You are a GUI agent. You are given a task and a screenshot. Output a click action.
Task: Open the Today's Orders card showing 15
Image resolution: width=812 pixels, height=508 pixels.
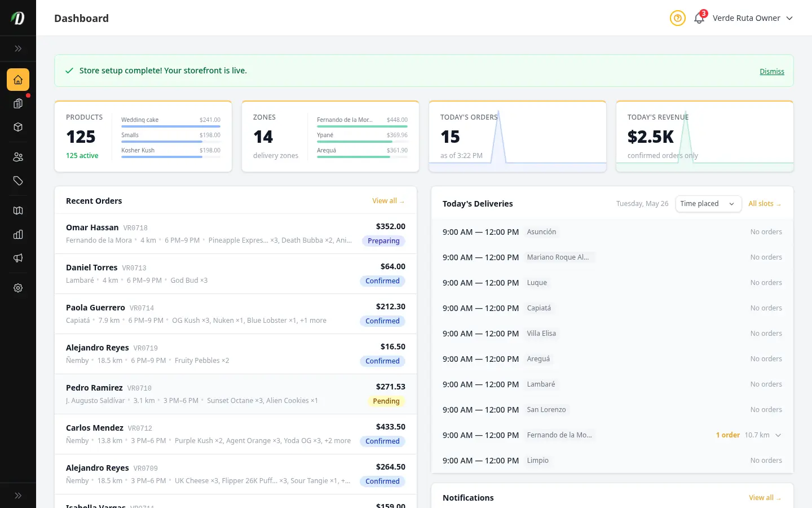(x=518, y=137)
